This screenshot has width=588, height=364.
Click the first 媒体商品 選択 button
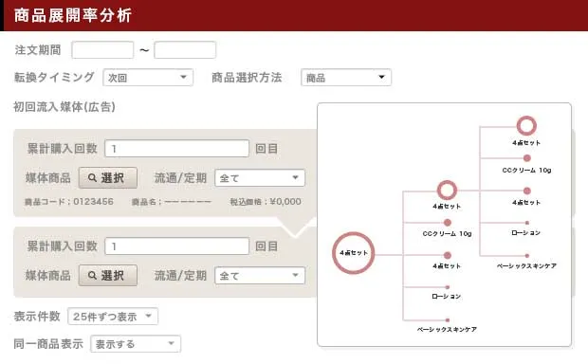(x=108, y=178)
